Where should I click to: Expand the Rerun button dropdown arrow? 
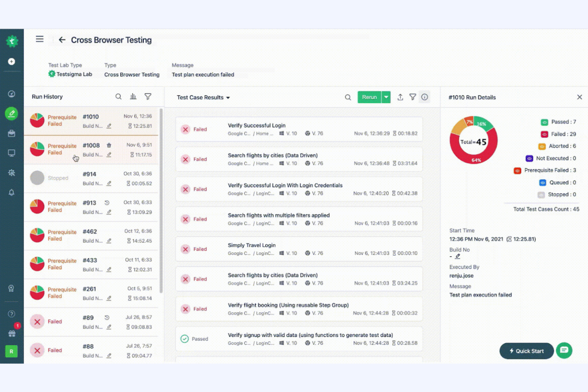pyautogui.click(x=386, y=97)
